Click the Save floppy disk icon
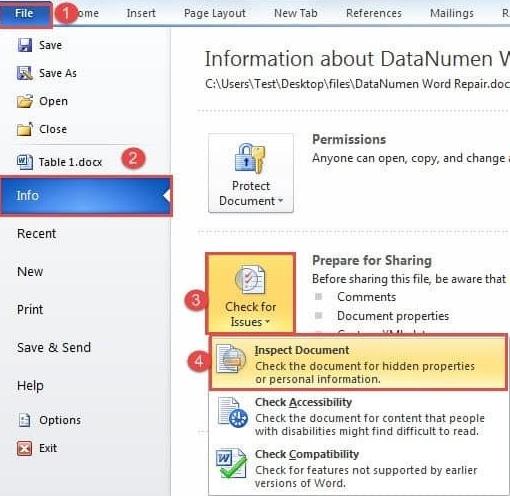This screenshot has width=510, height=496. click(x=25, y=45)
